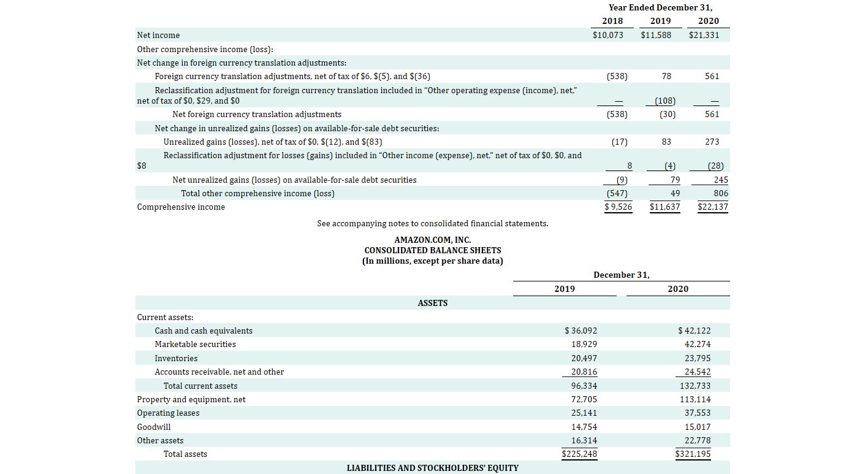
Task: Select the 2020 column heading
Action: click(x=709, y=21)
